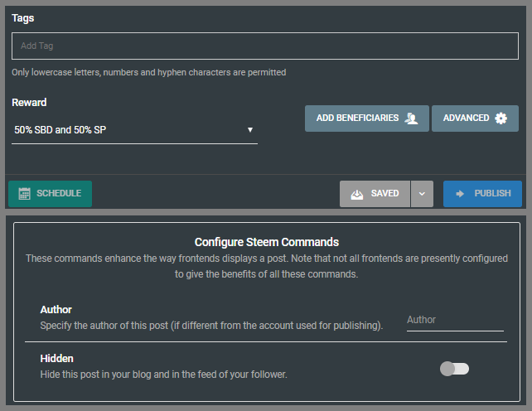Click the gear icon on Advanced
The image size is (532, 411).
pos(501,118)
